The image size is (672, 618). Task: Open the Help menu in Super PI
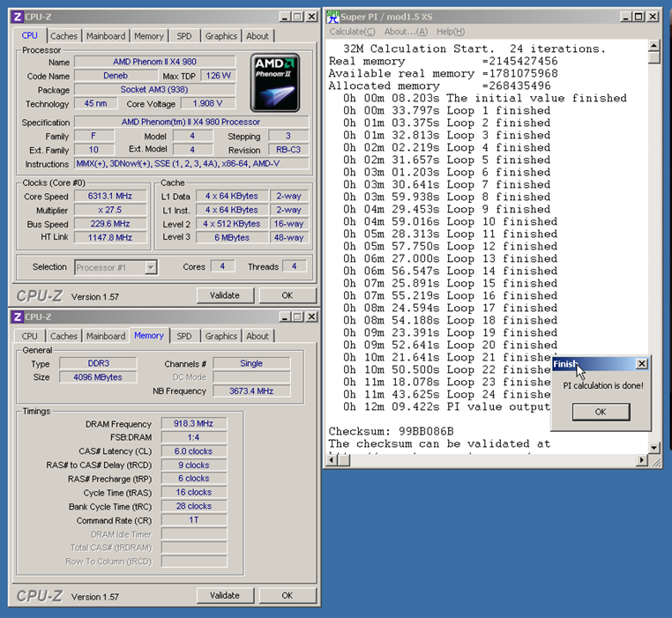pos(451,32)
